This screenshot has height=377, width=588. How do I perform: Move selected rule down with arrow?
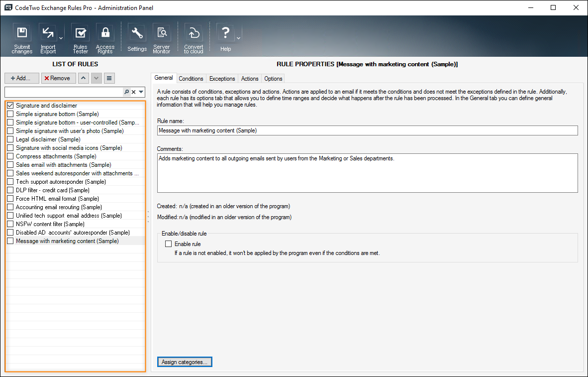point(97,78)
